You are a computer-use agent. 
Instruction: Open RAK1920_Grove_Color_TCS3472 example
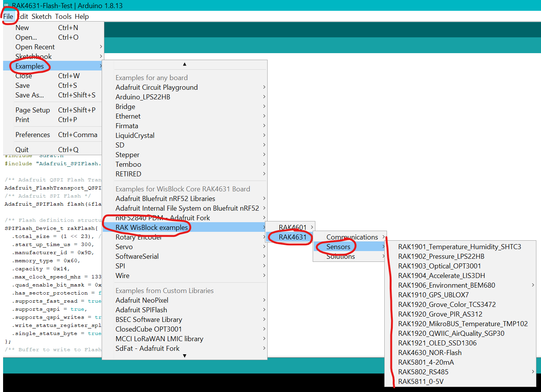coord(461,305)
